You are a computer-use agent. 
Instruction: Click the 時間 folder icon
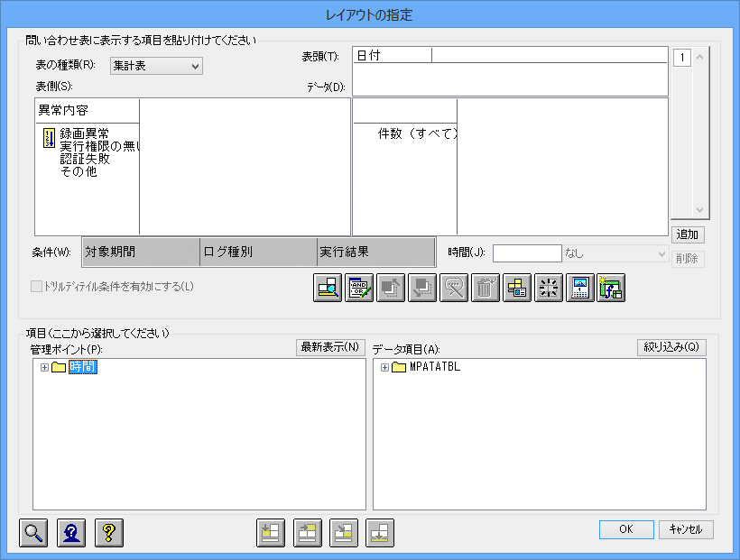click(x=59, y=367)
